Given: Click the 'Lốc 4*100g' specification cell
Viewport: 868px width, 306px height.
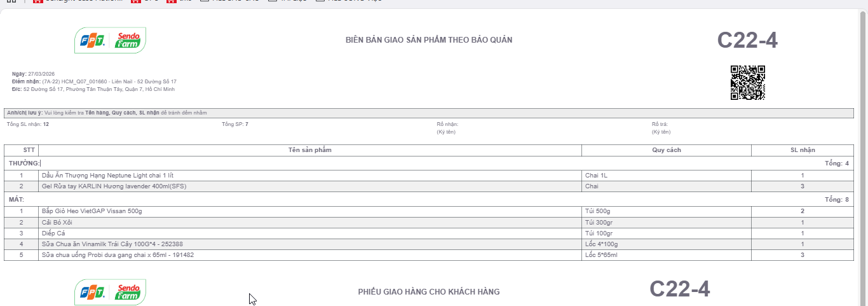Looking at the screenshot, I should 667,244.
